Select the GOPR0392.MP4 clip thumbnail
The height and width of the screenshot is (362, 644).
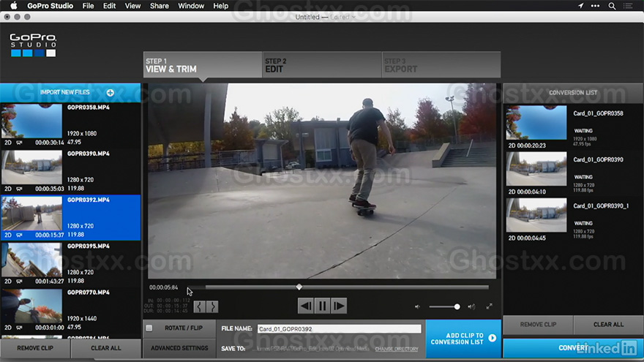click(x=31, y=214)
